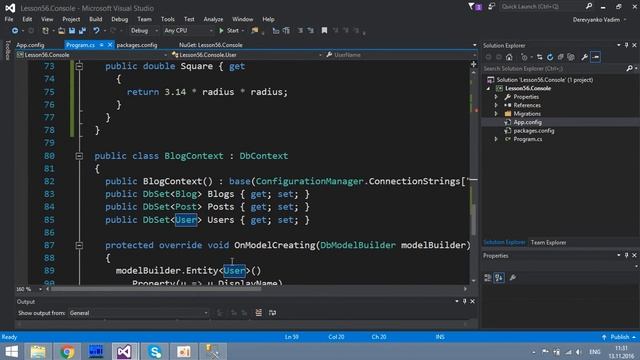Screen dimensions: 640x360
Task: Open the File menu
Action: point(9,19)
